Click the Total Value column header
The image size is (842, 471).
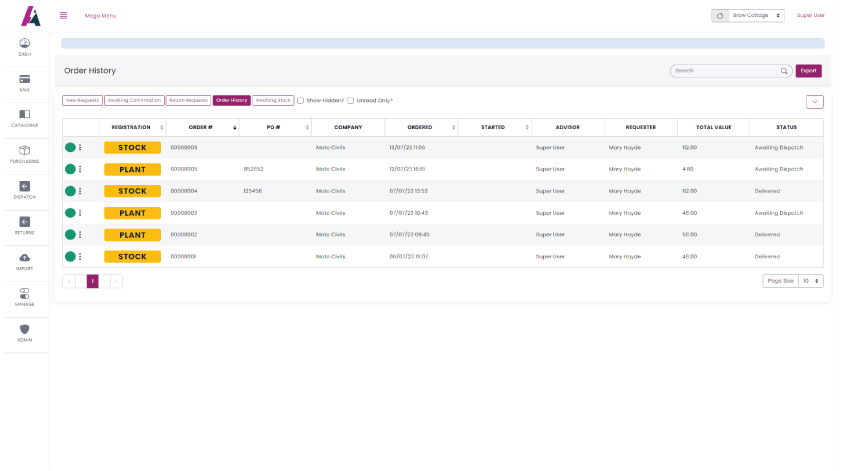(713, 127)
